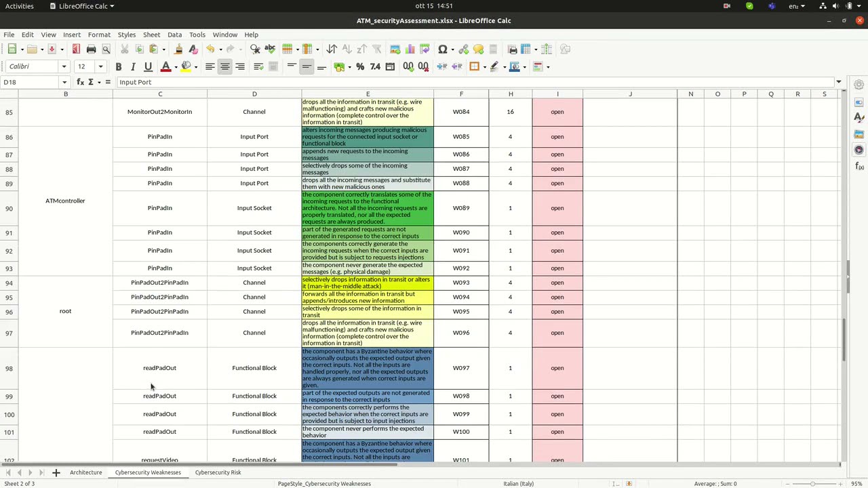Image resolution: width=868 pixels, height=488 pixels.
Task: Click the Insert Hyperlink icon
Action: click(464, 49)
